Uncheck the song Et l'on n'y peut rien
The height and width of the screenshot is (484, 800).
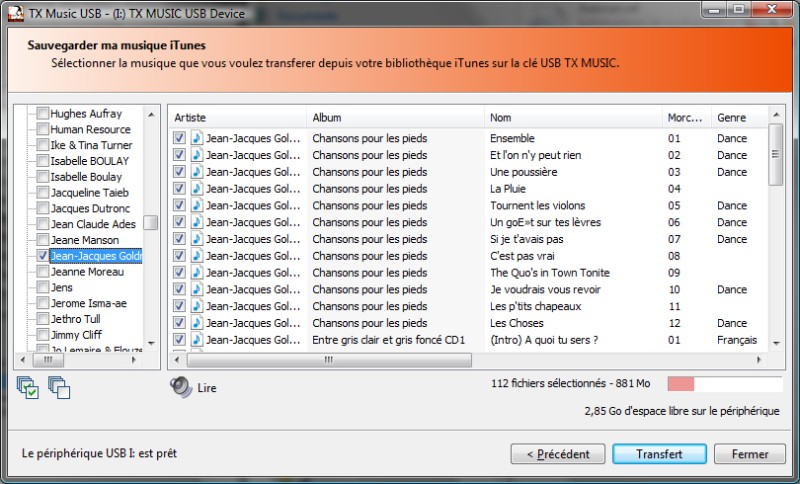click(179, 155)
